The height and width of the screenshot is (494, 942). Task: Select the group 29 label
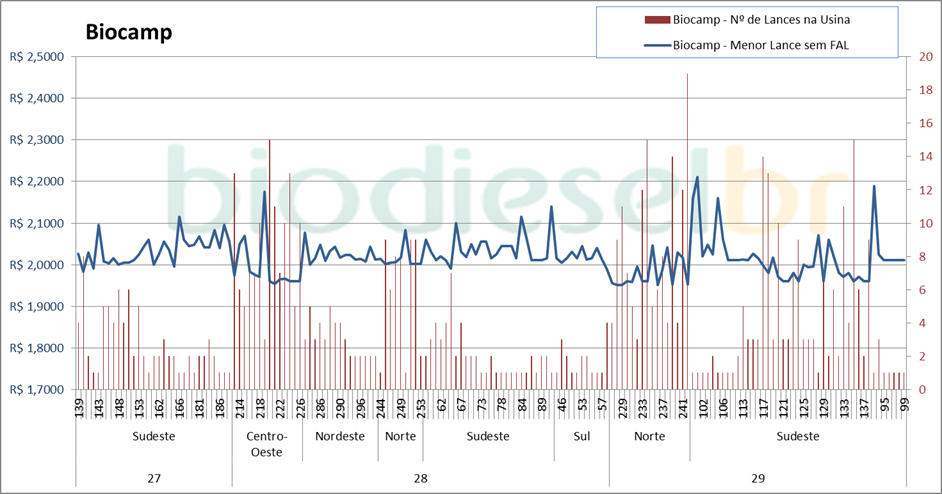[758, 478]
